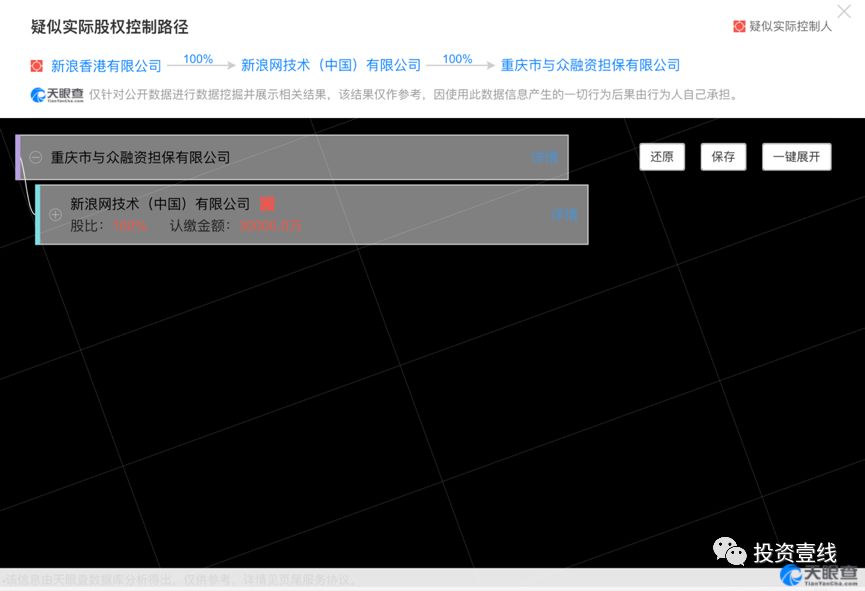Click the red controller icon before 新浪香港有限公司

(36, 66)
